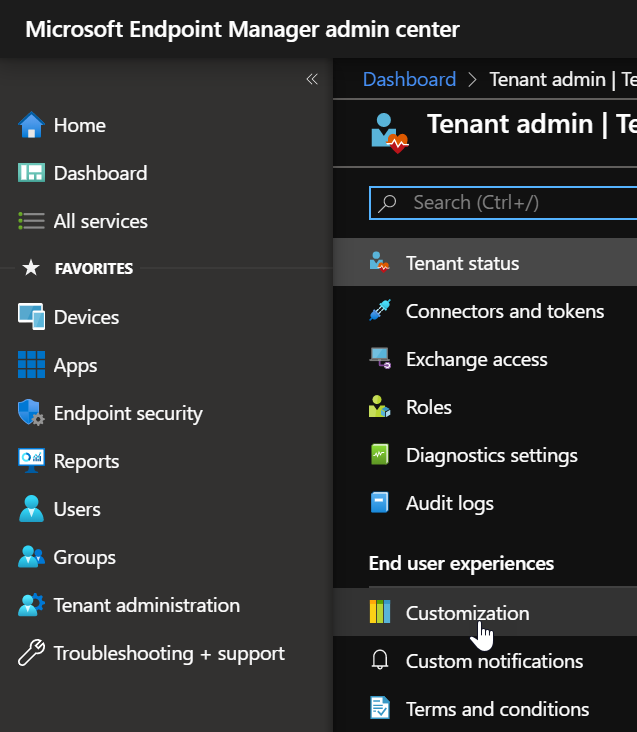Screen dimensions: 637x732
Task: Click the Dashboard icon in left navigation
Action: (31, 173)
